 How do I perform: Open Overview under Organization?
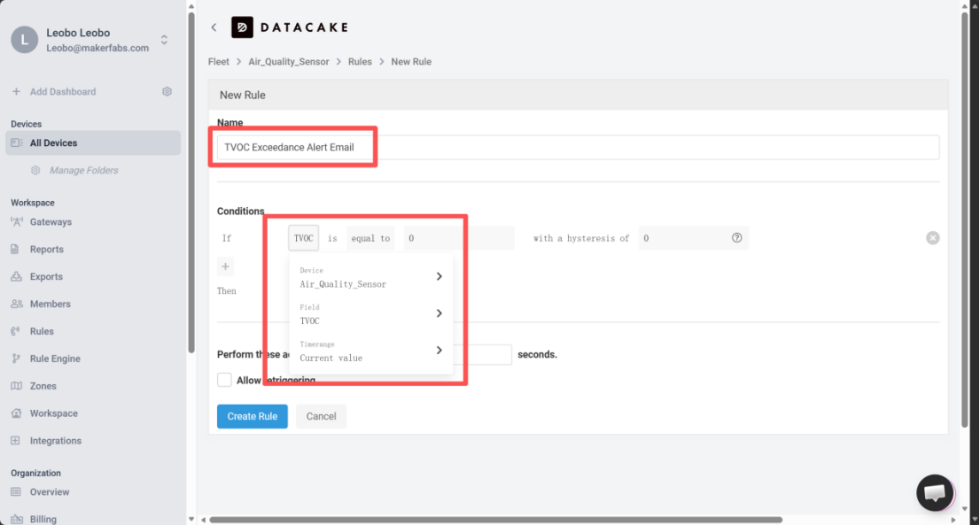coord(50,492)
